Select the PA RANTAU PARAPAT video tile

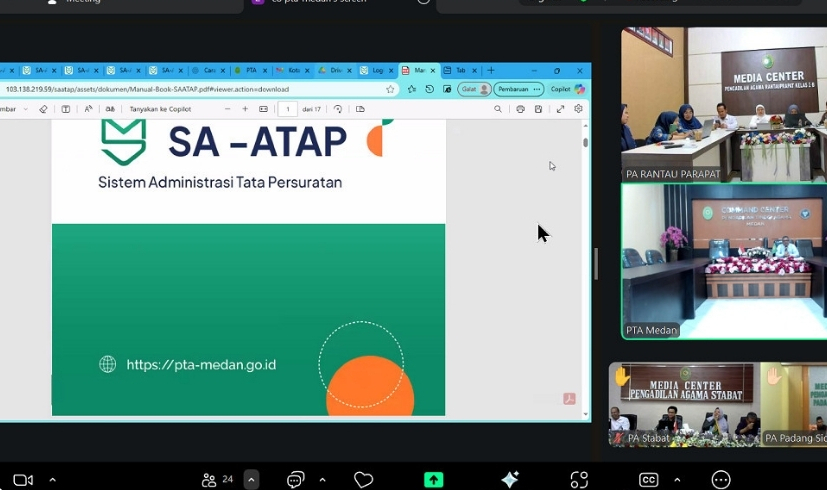[724, 104]
